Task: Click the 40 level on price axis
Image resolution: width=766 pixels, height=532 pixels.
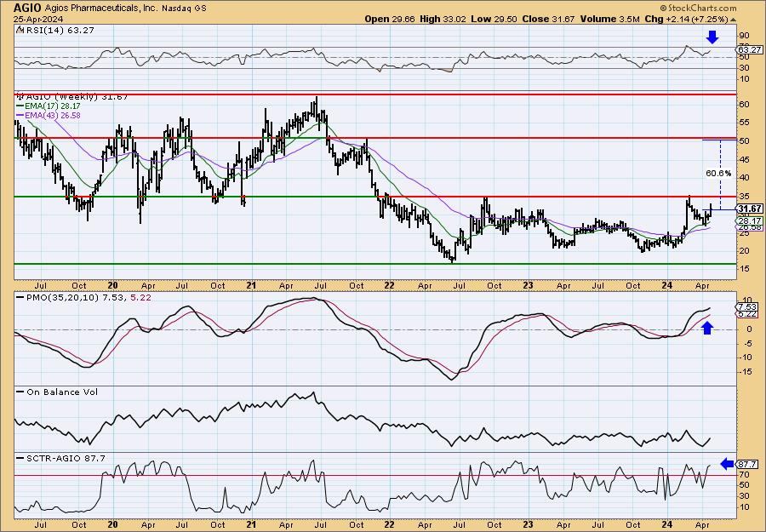Action: [744, 177]
